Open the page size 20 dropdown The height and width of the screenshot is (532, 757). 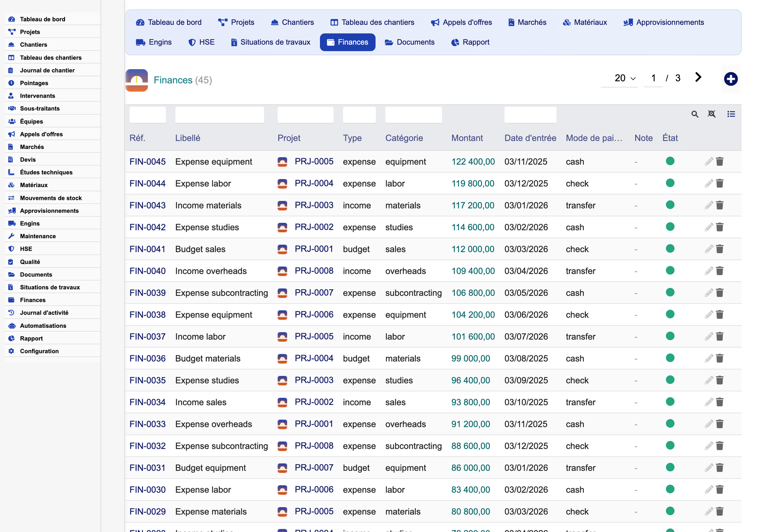click(x=619, y=78)
